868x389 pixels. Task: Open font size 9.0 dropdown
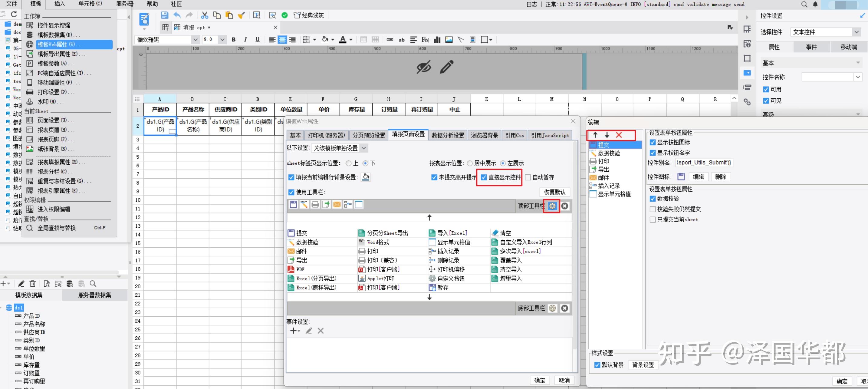(x=222, y=39)
